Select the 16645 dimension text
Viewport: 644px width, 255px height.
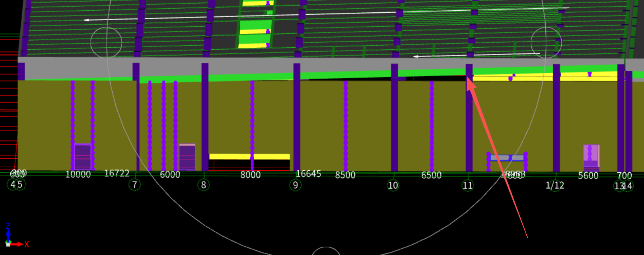(x=308, y=174)
